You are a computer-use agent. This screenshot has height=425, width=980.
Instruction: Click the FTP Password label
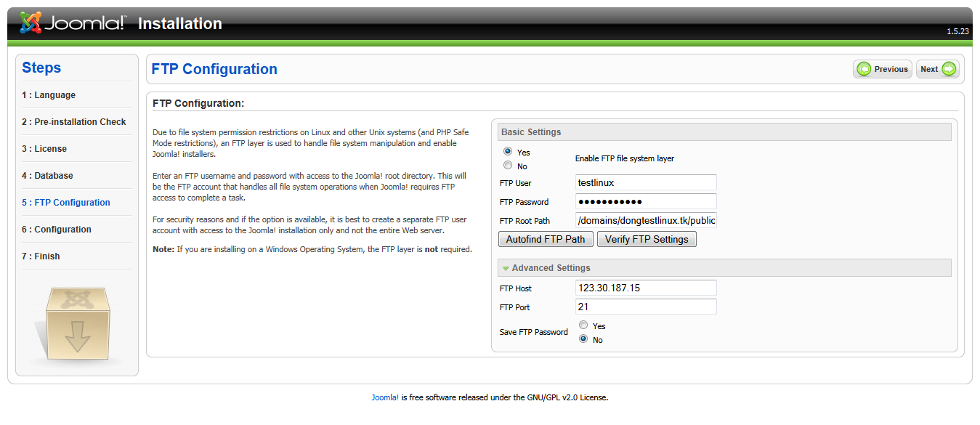coord(525,202)
